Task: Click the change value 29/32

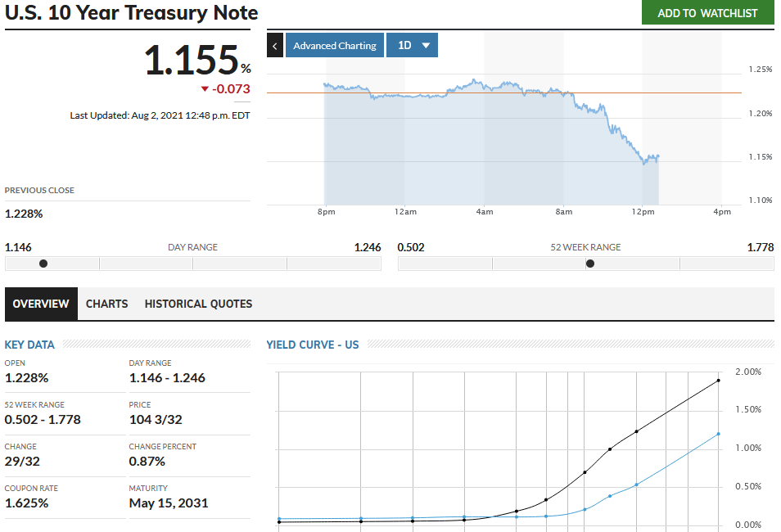Action: click(22, 462)
